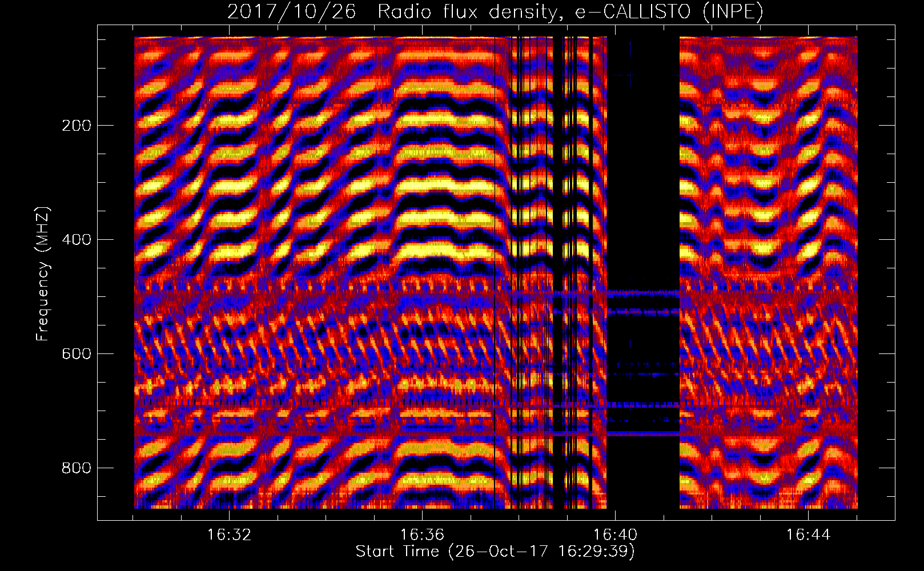The height and width of the screenshot is (571, 924).
Task: Click the 16:36 time tick label
Action: [422, 535]
